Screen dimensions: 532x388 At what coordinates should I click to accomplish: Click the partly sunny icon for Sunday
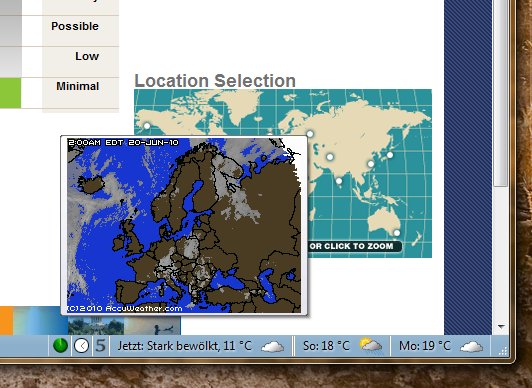point(370,345)
